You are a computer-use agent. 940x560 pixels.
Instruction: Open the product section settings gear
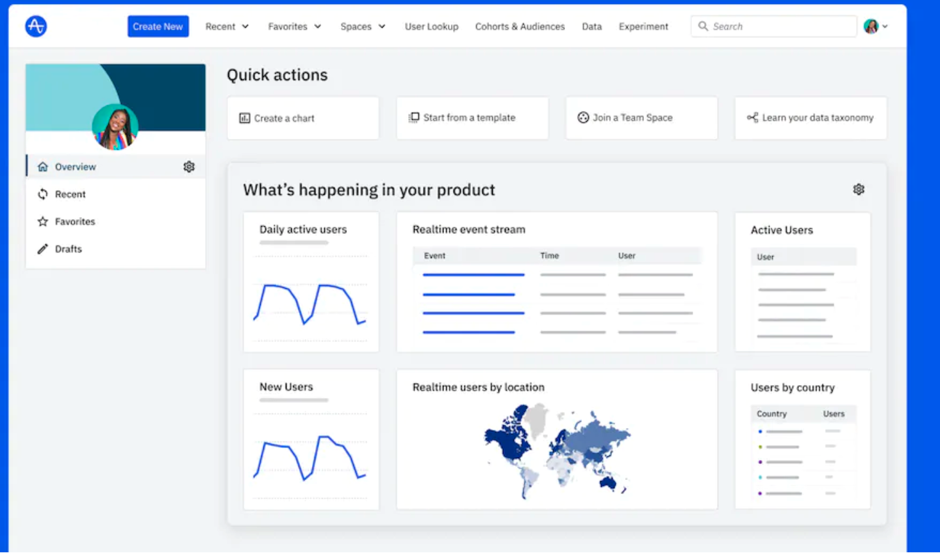pos(859,189)
